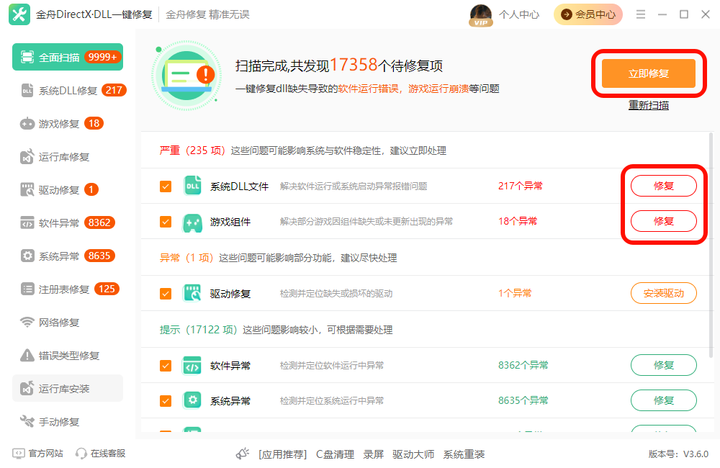Click the 严重 (235 项) section heading
The width and height of the screenshot is (720, 468).
[192, 151]
